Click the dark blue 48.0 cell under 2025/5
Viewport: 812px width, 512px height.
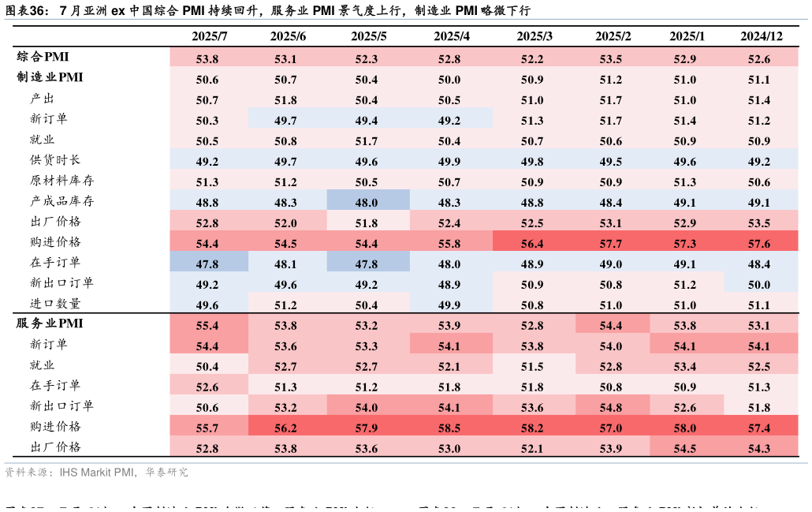pyautogui.click(x=367, y=202)
